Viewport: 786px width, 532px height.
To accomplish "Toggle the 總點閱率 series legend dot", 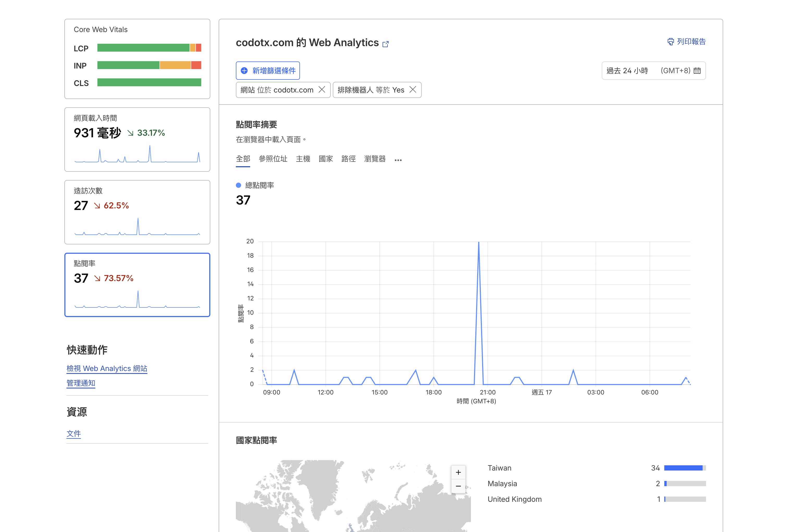I will [239, 185].
